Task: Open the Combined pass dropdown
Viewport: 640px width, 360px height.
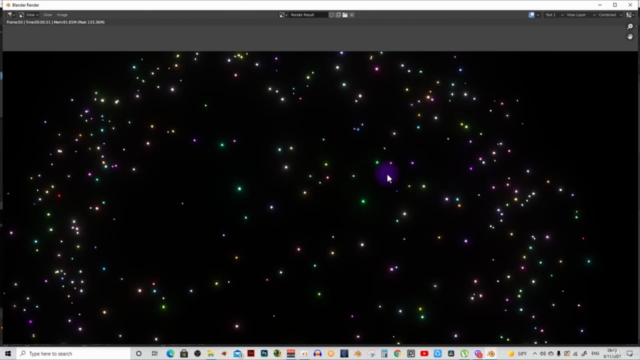Action: 610,15
